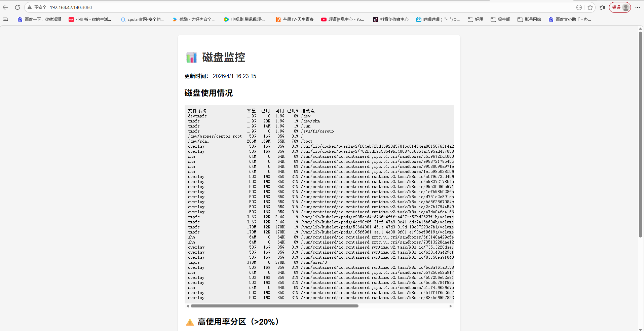Open the 百度一下 bookmark
This screenshot has height=331, width=644.
tap(39, 20)
